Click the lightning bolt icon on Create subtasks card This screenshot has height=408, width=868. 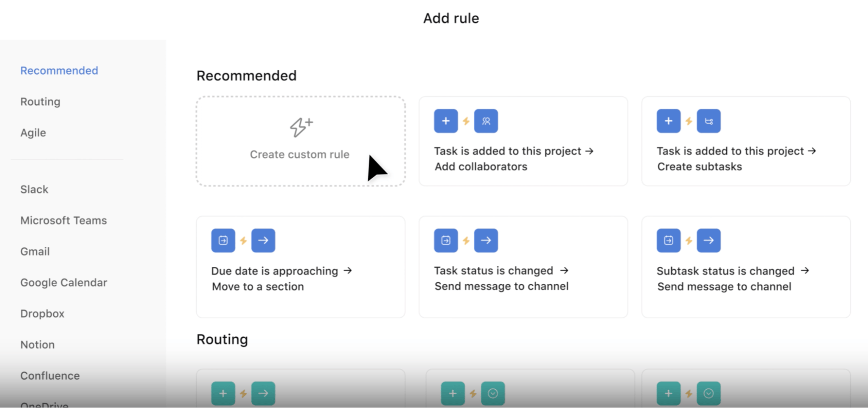[688, 121]
